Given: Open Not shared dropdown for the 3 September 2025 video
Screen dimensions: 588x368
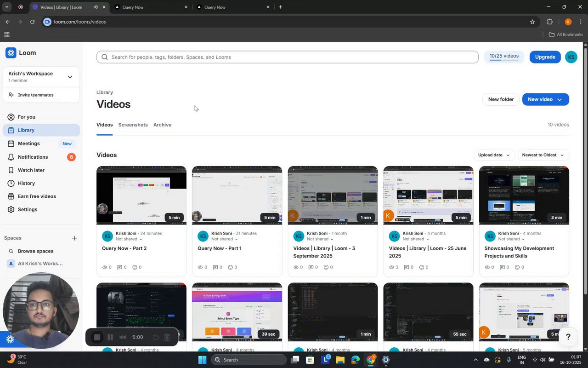Looking at the screenshot, I should point(320,239).
